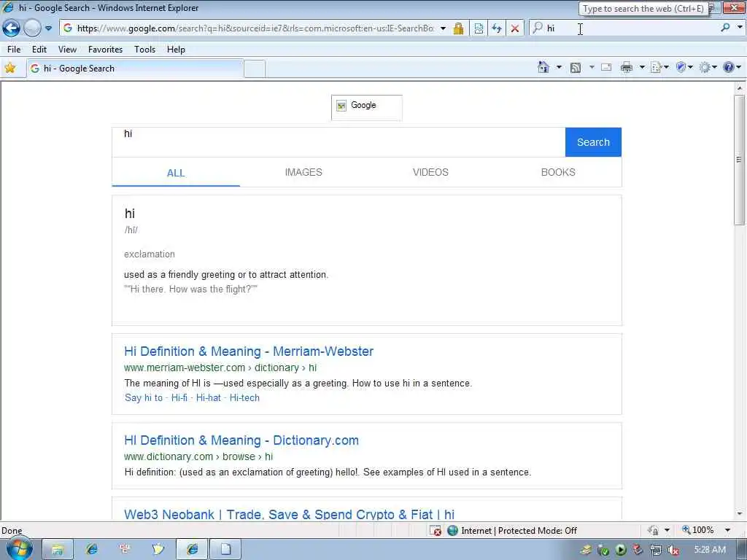747x560 pixels.
Task: Expand the Print dropdown arrow
Action: pyautogui.click(x=642, y=67)
